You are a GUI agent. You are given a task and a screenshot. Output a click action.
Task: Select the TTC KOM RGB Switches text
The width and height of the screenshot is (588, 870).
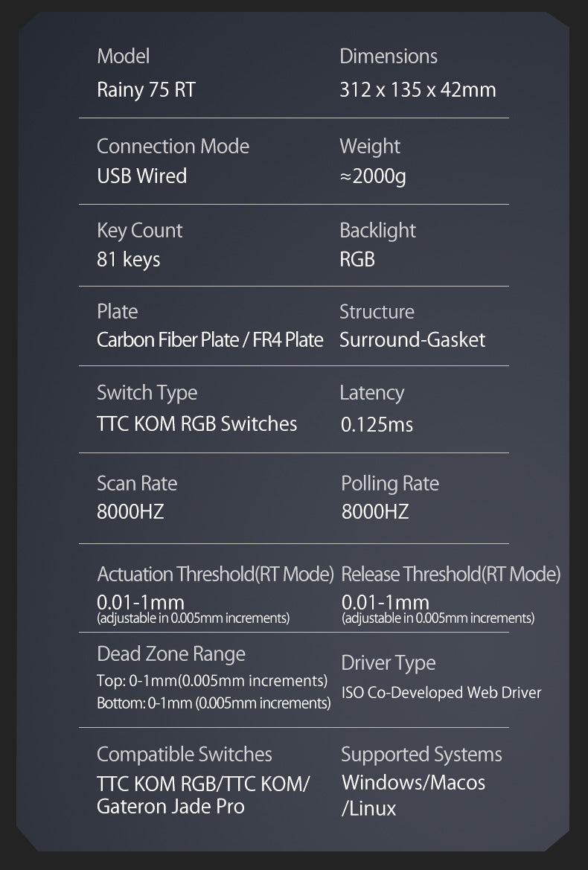(x=196, y=424)
